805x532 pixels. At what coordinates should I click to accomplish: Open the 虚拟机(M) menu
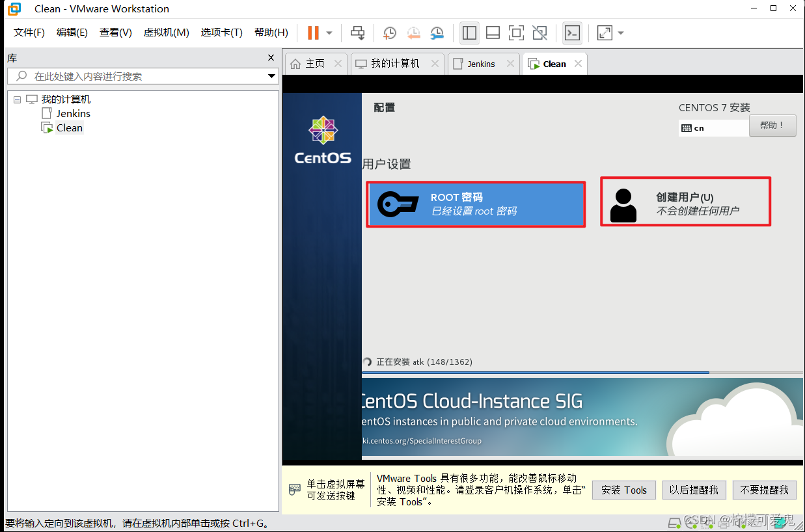(x=167, y=33)
